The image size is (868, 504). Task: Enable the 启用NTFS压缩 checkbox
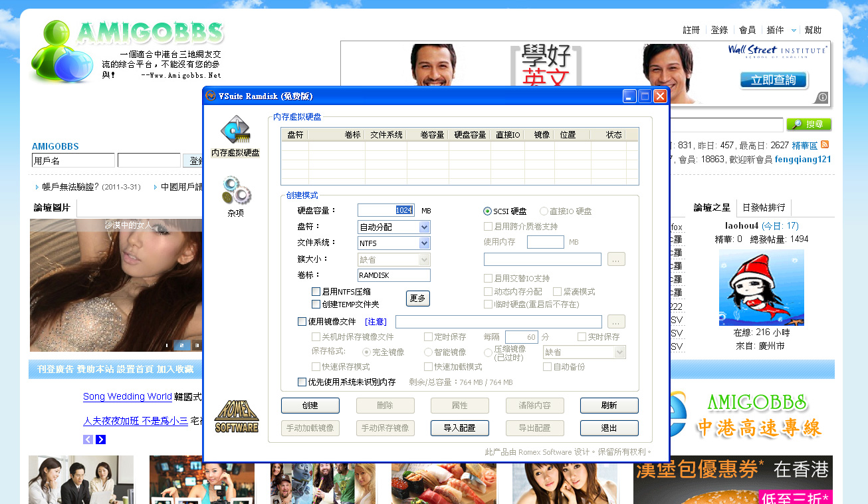coord(316,291)
